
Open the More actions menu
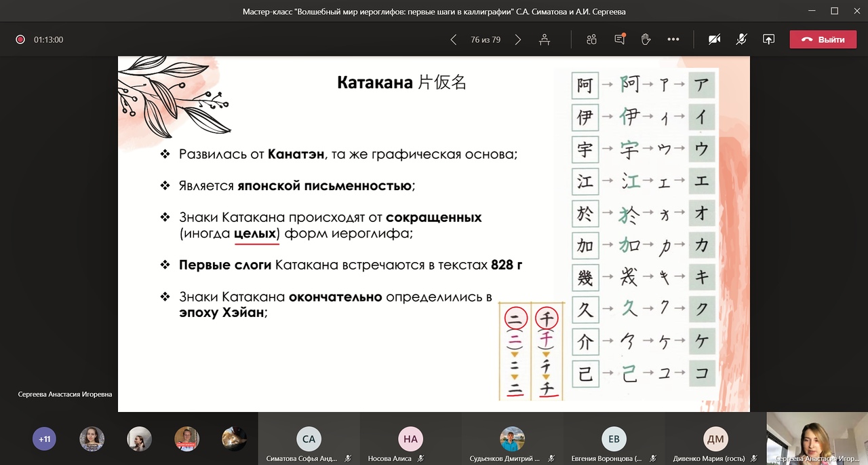point(673,39)
